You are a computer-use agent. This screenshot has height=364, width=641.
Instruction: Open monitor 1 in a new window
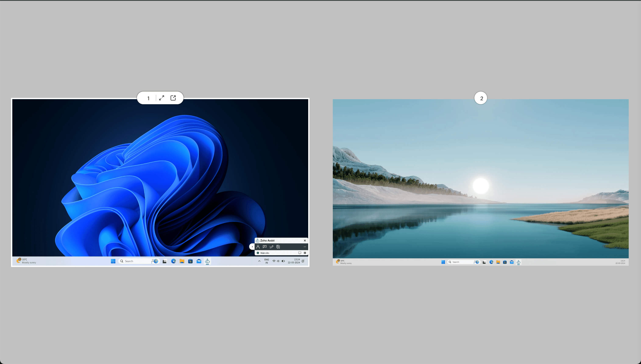pos(173,98)
